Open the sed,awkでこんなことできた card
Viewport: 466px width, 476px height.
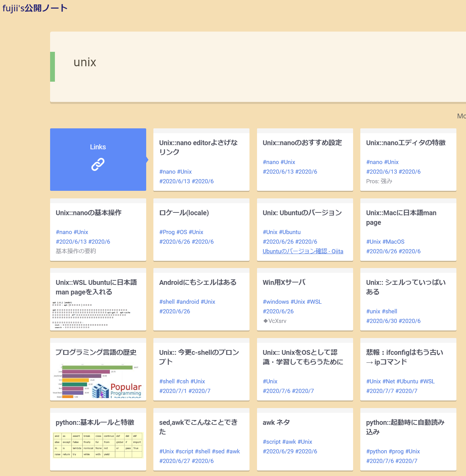click(201, 439)
